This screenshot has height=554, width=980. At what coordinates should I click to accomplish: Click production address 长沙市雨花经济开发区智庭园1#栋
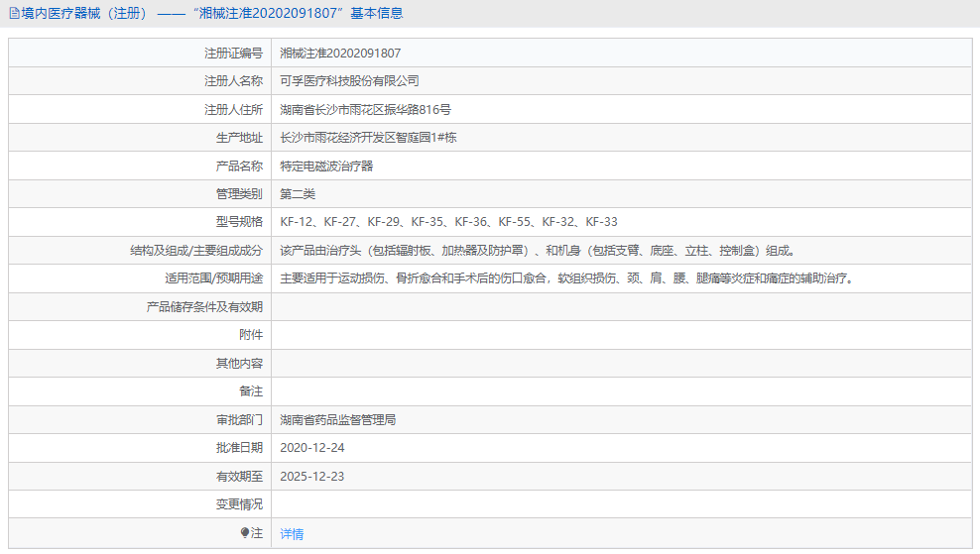tap(368, 138)
